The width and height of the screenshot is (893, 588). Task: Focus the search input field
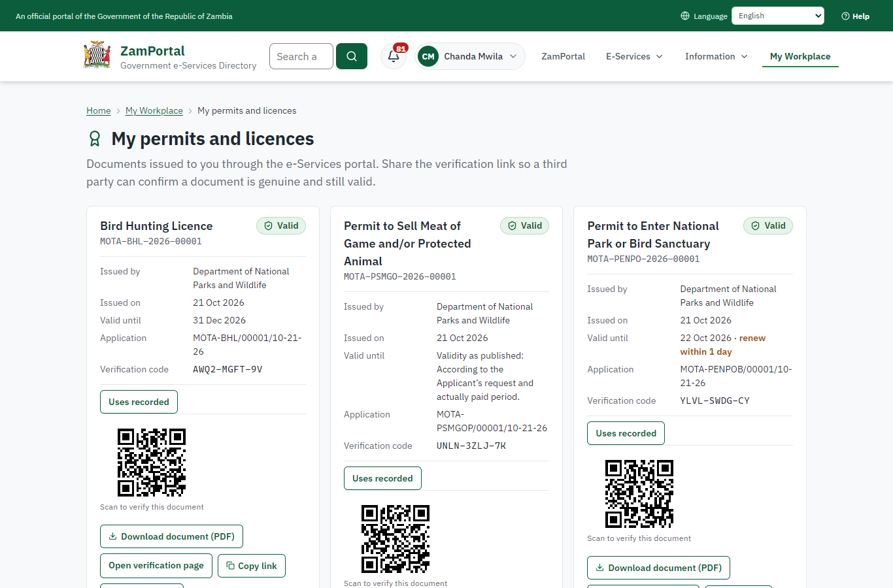pyautogui.click(x=301, y=56)
